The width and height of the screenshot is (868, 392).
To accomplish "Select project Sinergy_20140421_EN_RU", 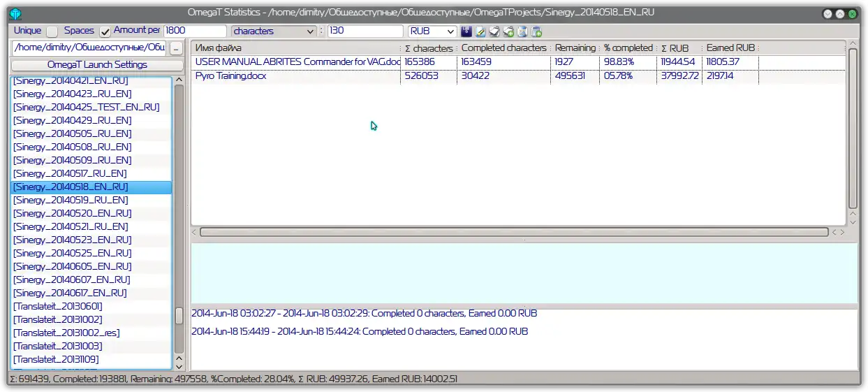I will 91,81.
